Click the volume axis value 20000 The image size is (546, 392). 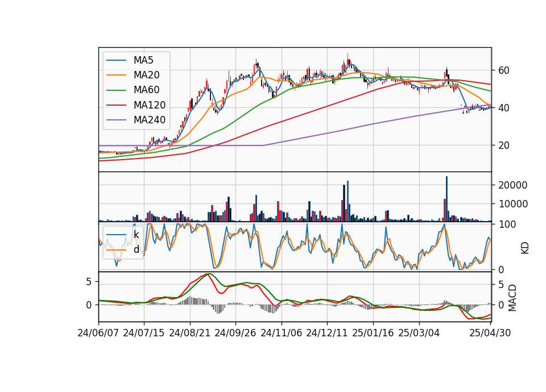(512, 185)
